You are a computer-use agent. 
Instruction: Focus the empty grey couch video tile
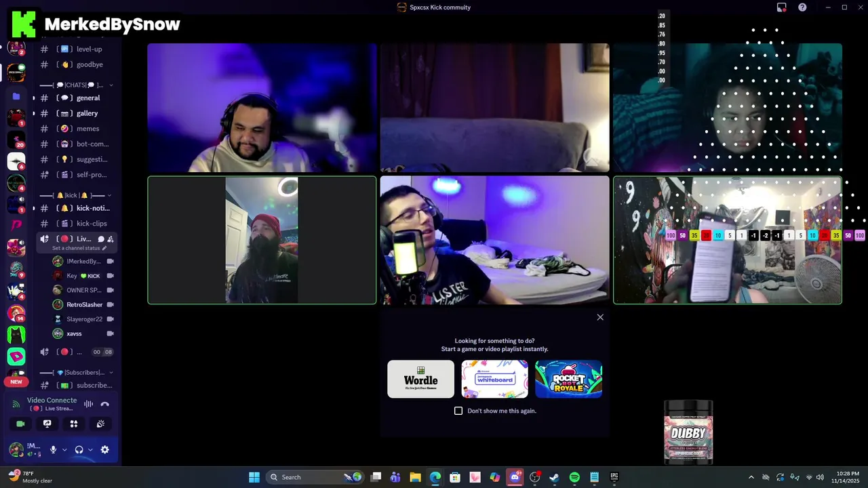click(x=494, y=108)
